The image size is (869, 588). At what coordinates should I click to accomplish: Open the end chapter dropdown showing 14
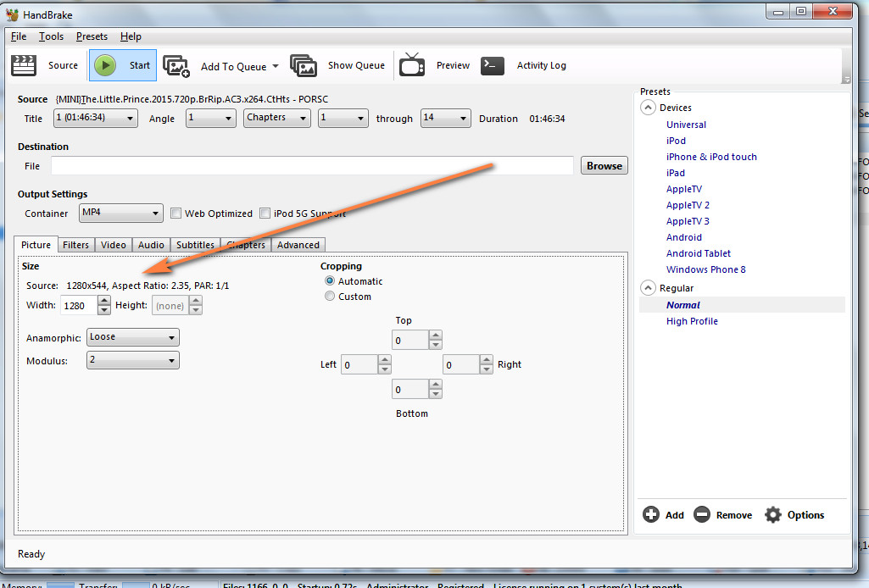point(446,118)
